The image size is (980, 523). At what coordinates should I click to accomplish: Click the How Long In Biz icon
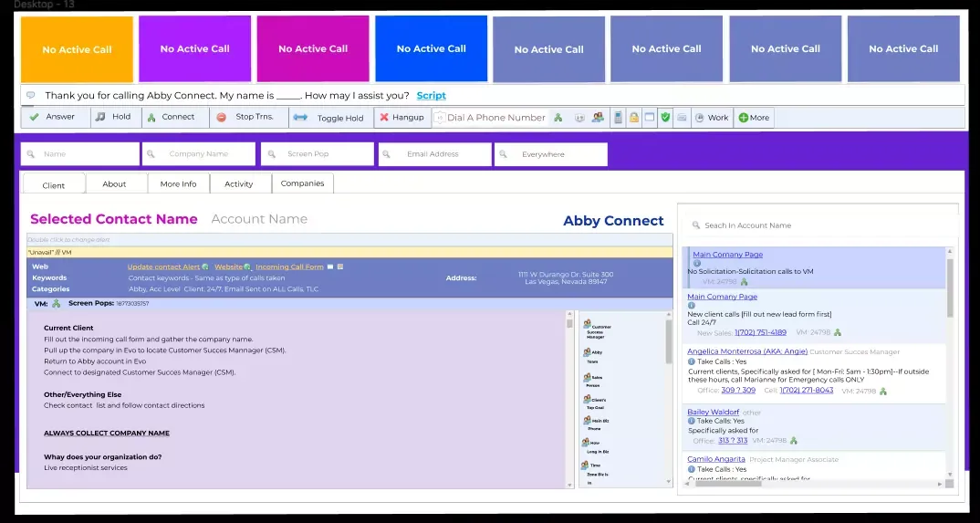(x=587, y=443)
